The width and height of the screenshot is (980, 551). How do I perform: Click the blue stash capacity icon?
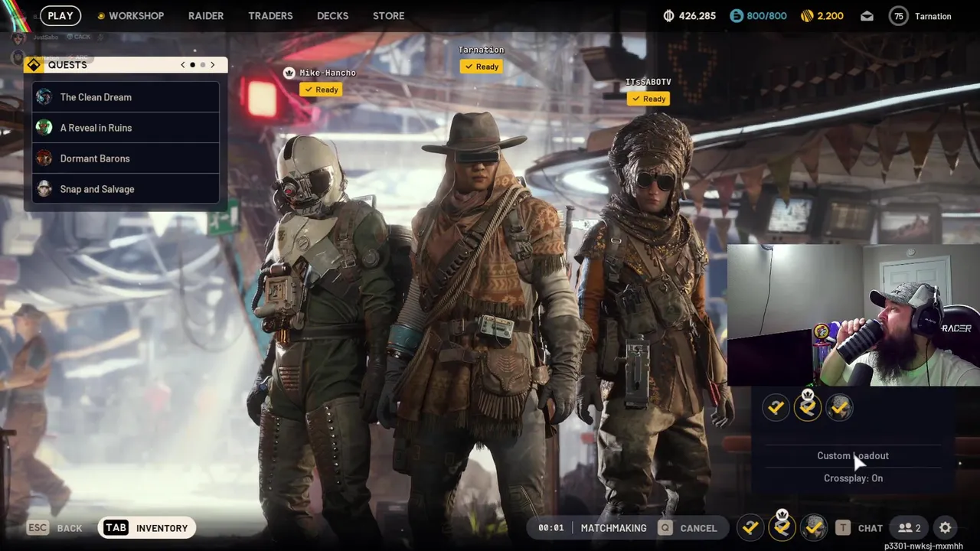(x=736, y=16)
